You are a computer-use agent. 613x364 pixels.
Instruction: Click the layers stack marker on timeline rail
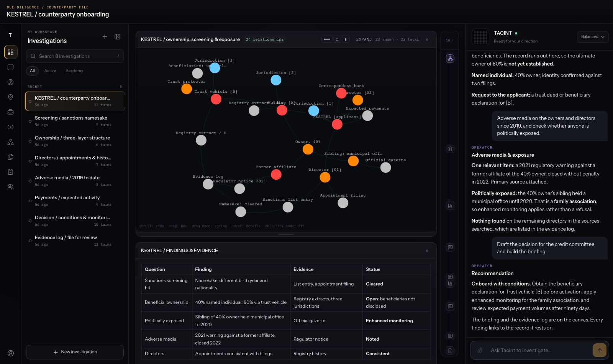450,149
